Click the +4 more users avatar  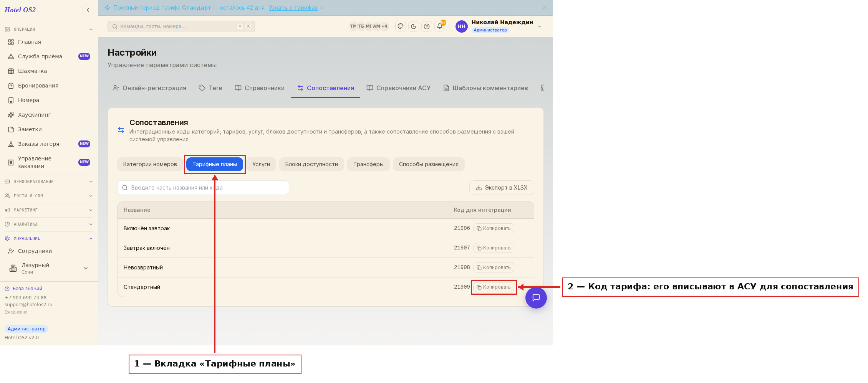click(384, 26)
